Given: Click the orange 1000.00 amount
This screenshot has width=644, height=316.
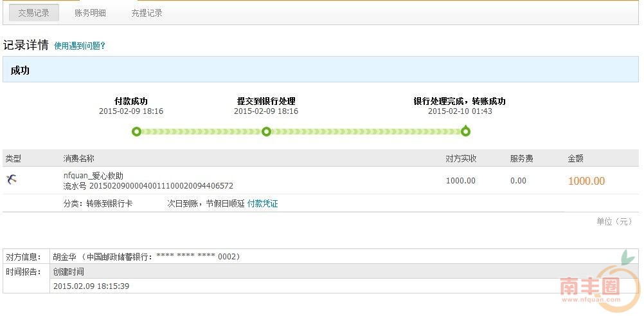Looking at the screenshot, I should pos(586,181).
